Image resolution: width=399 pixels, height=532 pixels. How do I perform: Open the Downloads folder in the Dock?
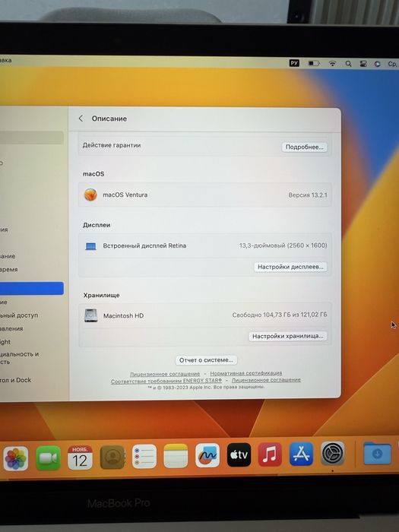377,453
